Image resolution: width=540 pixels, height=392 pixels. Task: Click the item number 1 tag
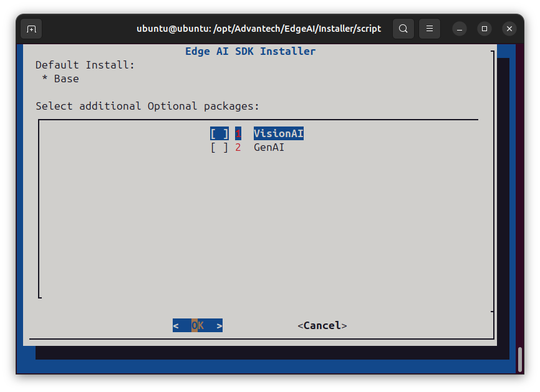238,133
